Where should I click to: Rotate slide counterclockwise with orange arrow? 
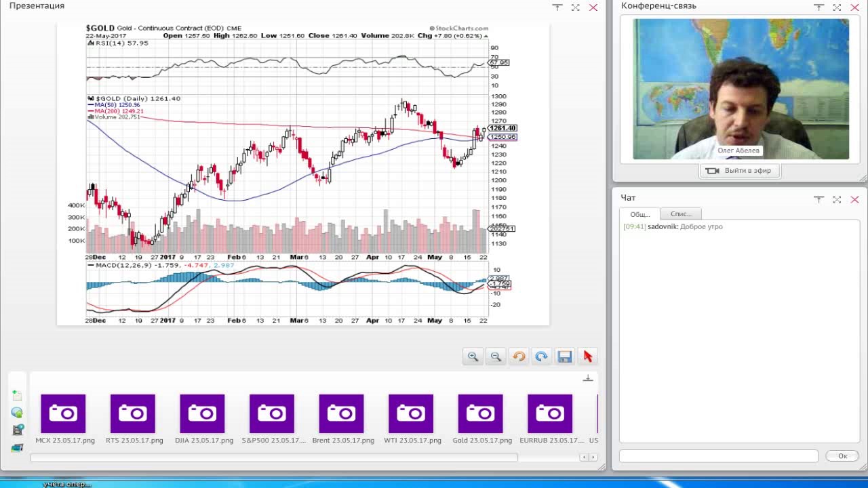point(519,357)
